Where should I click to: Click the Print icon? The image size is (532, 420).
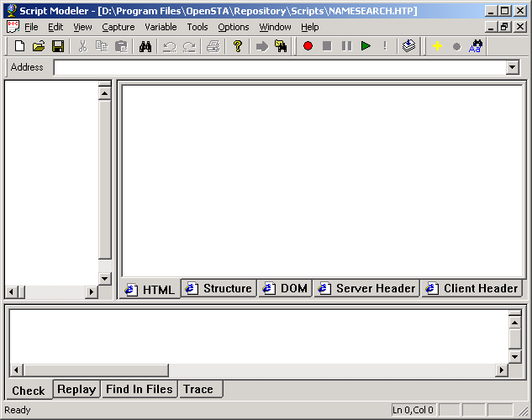213,46
